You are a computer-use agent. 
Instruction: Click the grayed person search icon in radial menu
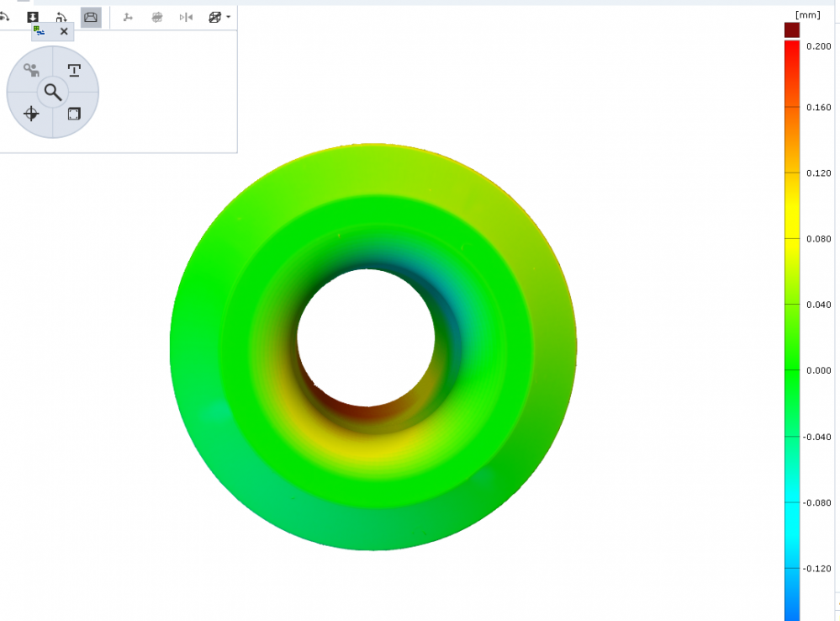tap(31, 70)
